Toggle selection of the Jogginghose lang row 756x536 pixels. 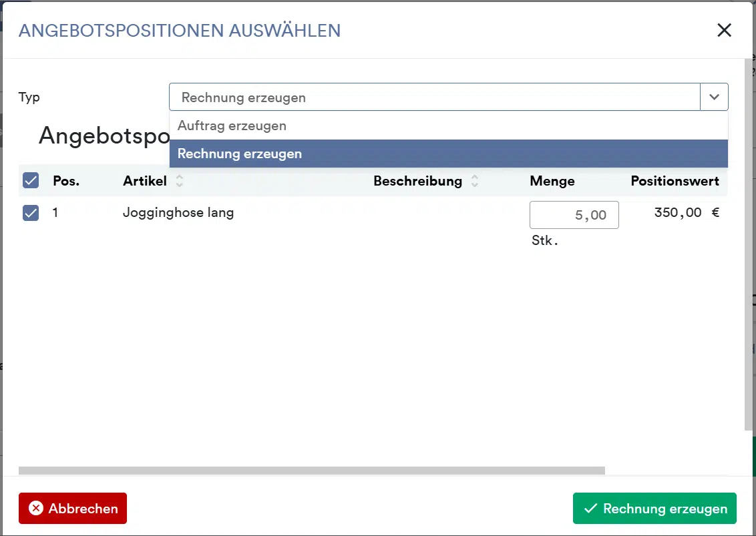[30, 213]
